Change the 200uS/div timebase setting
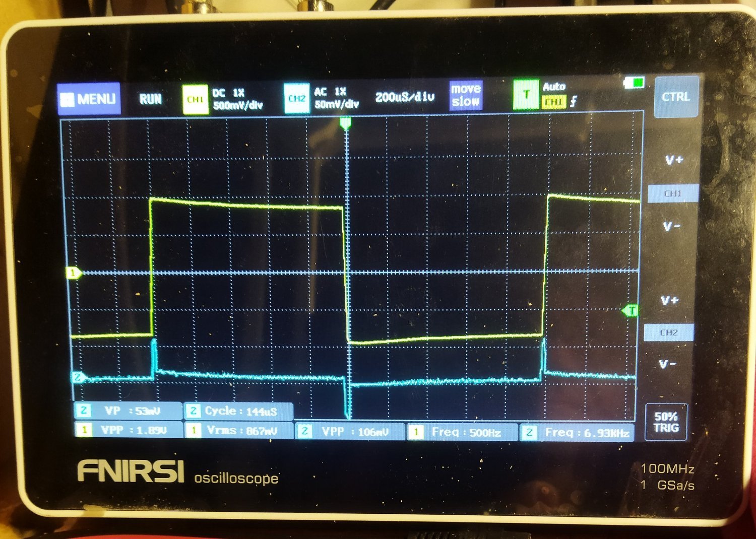Screen dimensions: 756x539 [405, 97]
